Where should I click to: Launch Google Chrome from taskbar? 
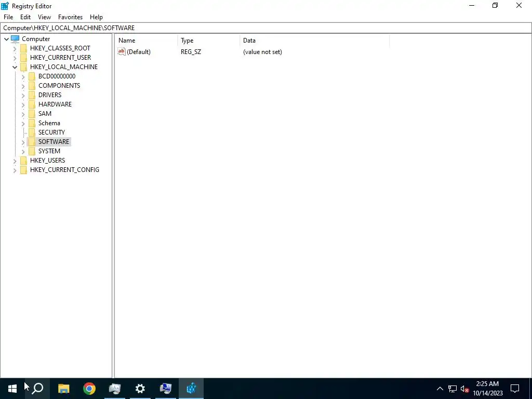pos(89,389)
